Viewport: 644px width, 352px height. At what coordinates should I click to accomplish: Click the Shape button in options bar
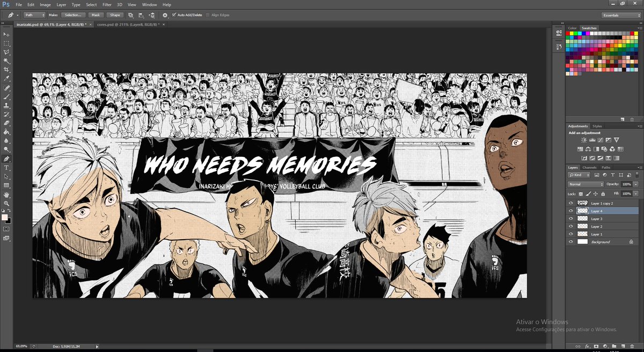pyautogui.click(x=114, y=15)
